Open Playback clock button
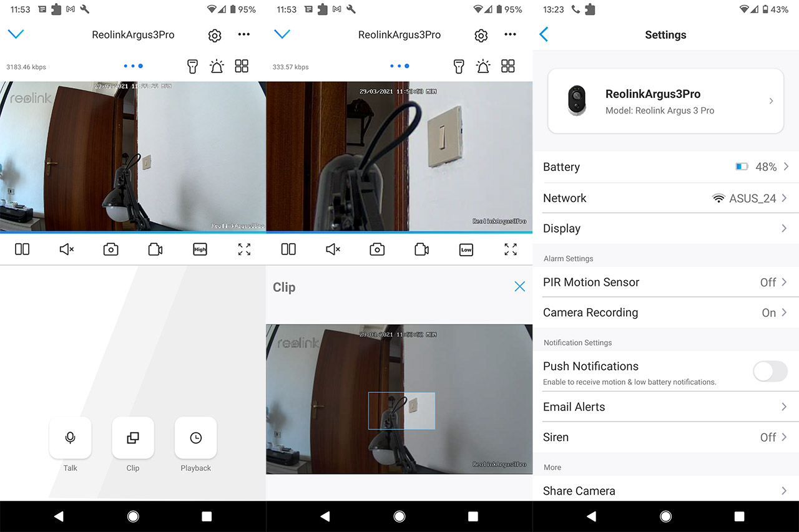This screenshot has height=532, width=799. pos(196,438)
